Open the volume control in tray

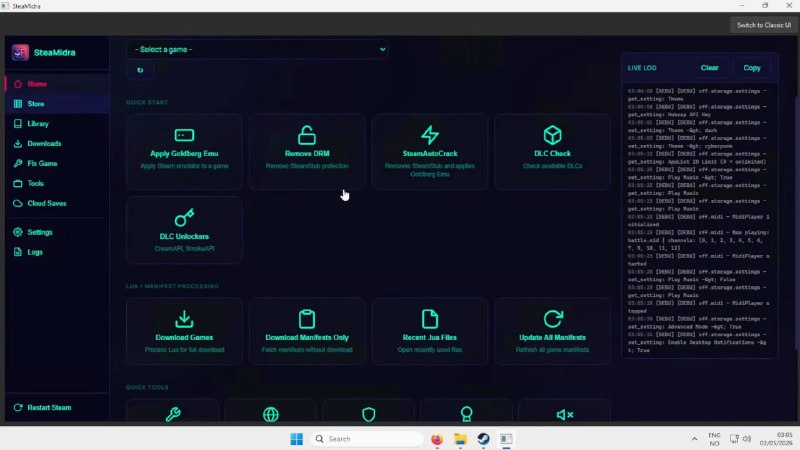point(747,439)
